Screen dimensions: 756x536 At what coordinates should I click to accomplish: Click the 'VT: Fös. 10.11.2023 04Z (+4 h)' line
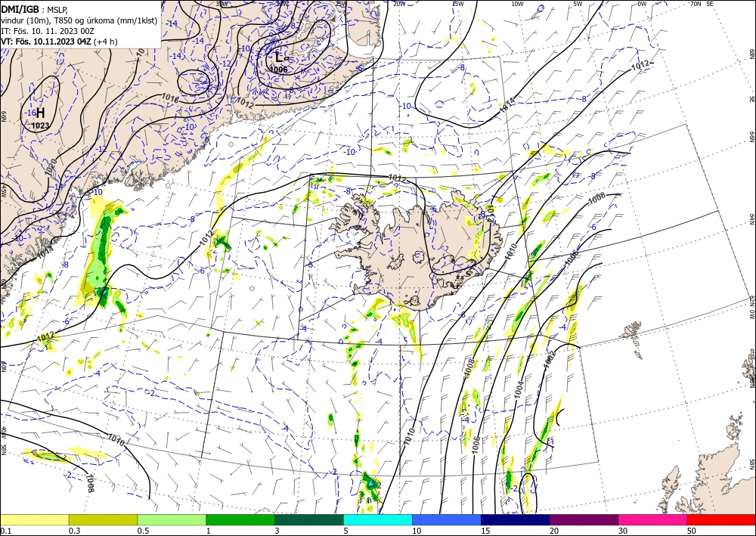click(59, 42)
